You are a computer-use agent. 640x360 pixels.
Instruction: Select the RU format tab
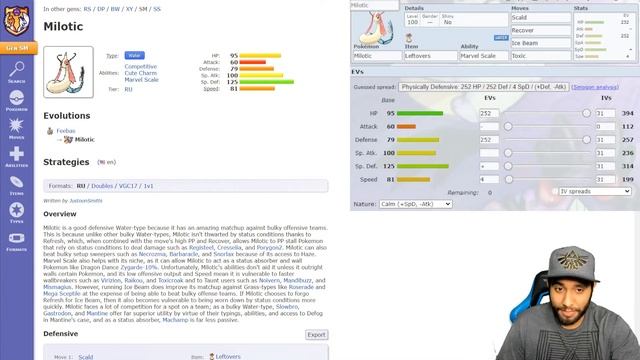[x=81, y=186]
